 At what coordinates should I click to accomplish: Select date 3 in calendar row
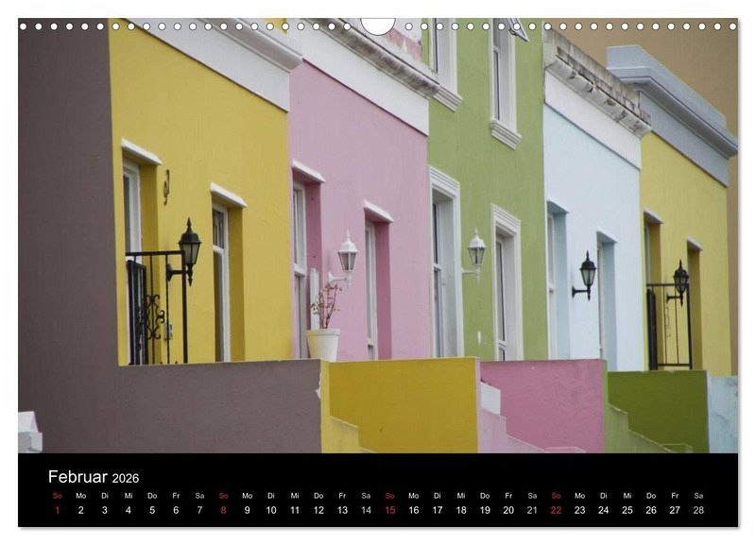click(x=105, y=510)
